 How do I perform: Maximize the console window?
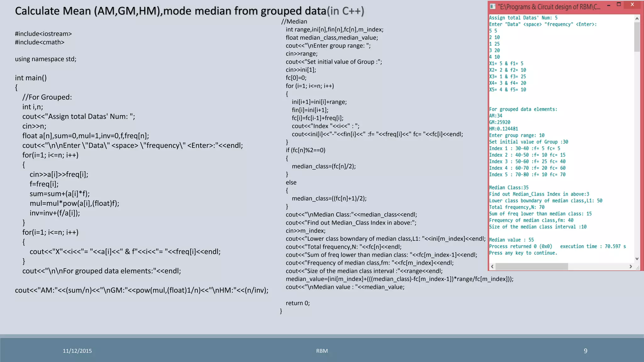tap(619, 4)
